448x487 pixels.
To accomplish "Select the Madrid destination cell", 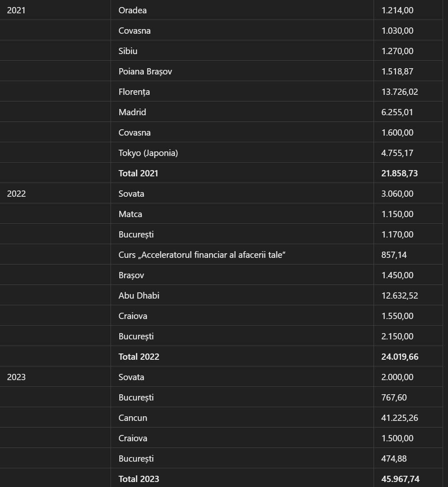I will [132, 112].
